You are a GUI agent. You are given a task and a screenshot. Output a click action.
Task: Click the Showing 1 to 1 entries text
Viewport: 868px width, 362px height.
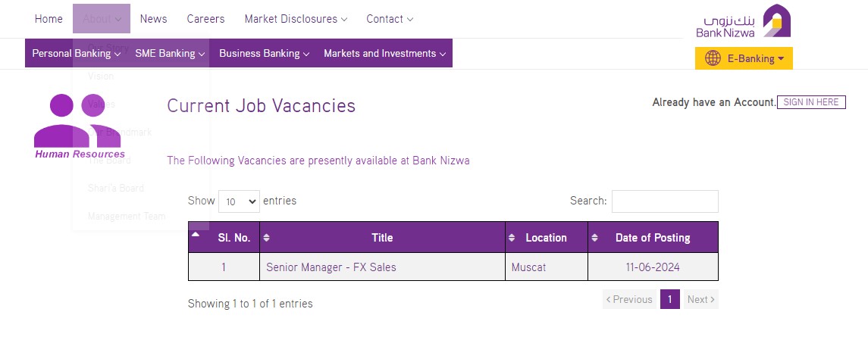[x=250, y=304]
